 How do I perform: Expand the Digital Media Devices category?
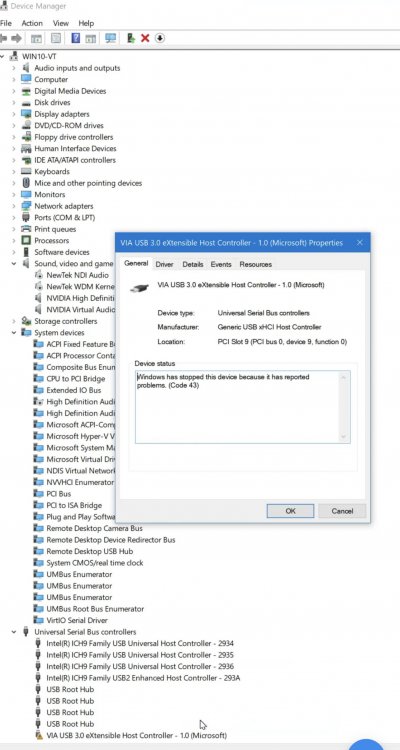tap(14, 91)
